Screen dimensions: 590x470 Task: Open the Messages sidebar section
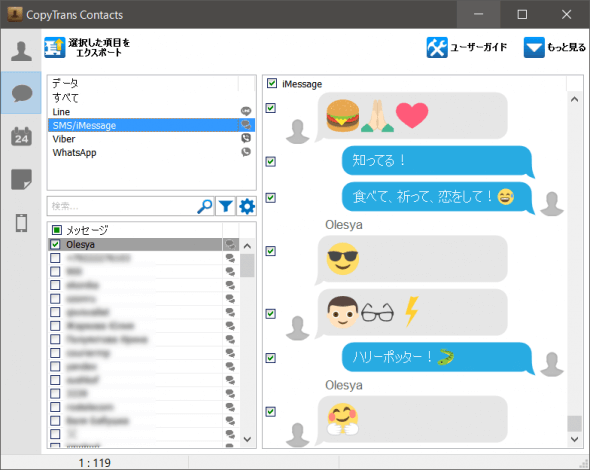[x=21, y=93]
